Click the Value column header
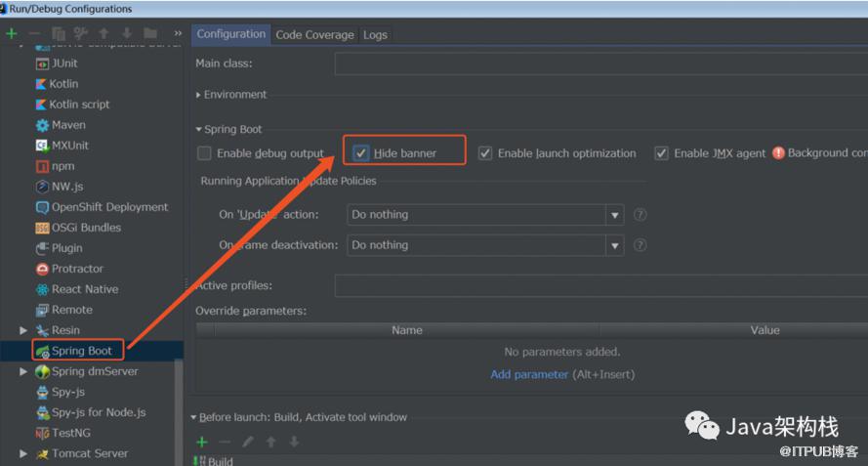 (x=765, y=330)
